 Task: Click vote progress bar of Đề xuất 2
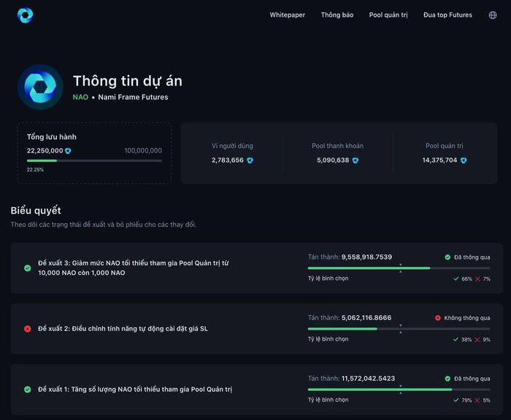[x=399, y=329]
